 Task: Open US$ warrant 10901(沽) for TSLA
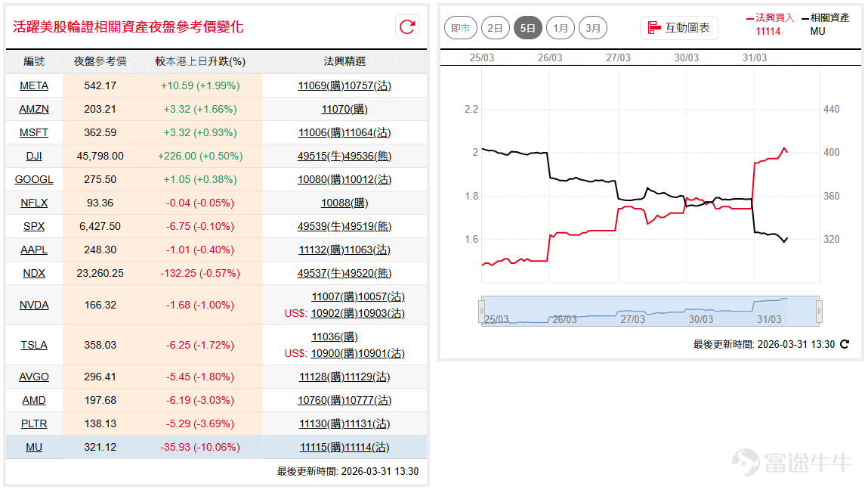click(x=381, y=353)
